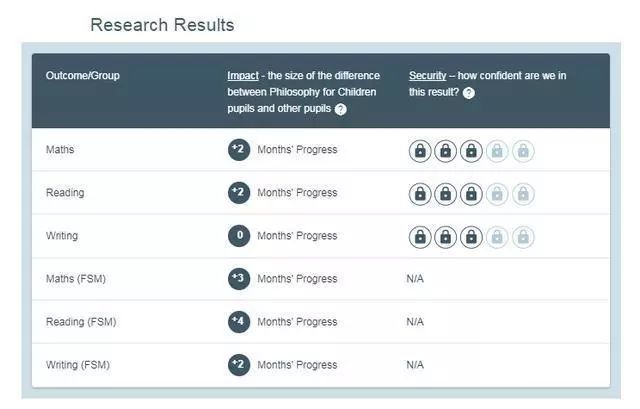Click the +2 impact badge for Maths
The height and width of the screenshot is (409, 640).
[x=239, y=150]
